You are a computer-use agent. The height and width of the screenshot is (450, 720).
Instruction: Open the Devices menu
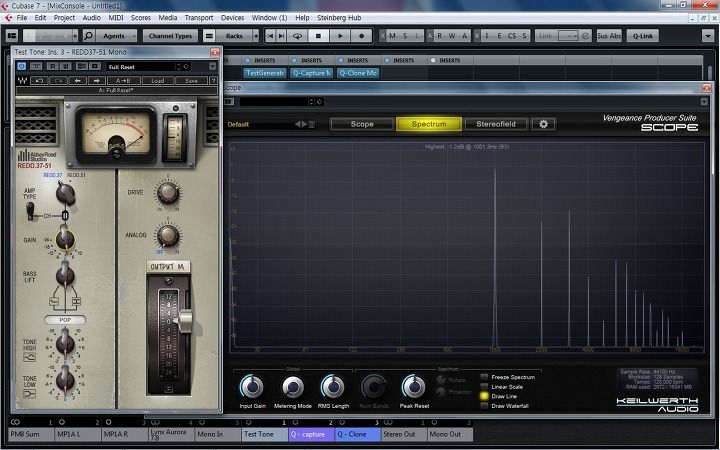point(232,17)
